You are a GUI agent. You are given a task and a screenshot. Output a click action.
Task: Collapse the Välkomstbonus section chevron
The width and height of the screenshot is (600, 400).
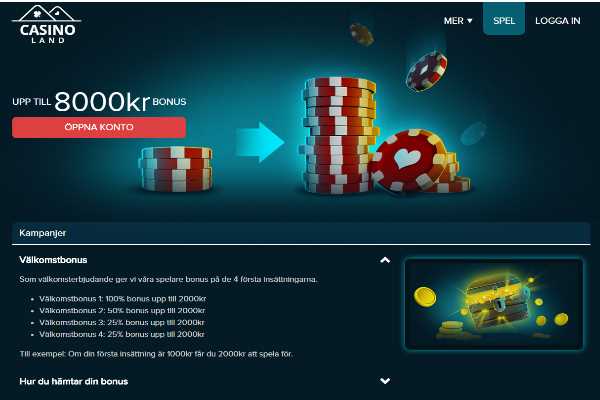tap(385, 260)
